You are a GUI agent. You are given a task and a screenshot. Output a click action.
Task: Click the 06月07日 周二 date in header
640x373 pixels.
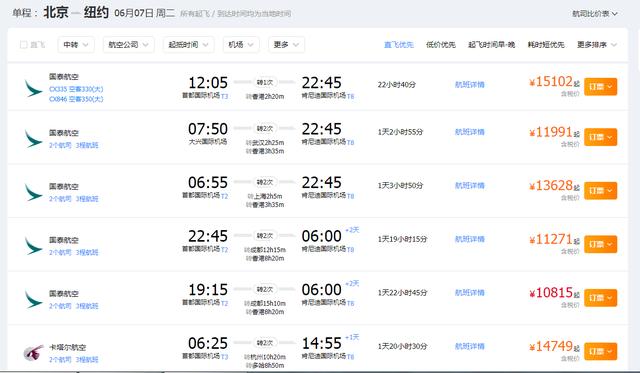[x=144, y=13]
